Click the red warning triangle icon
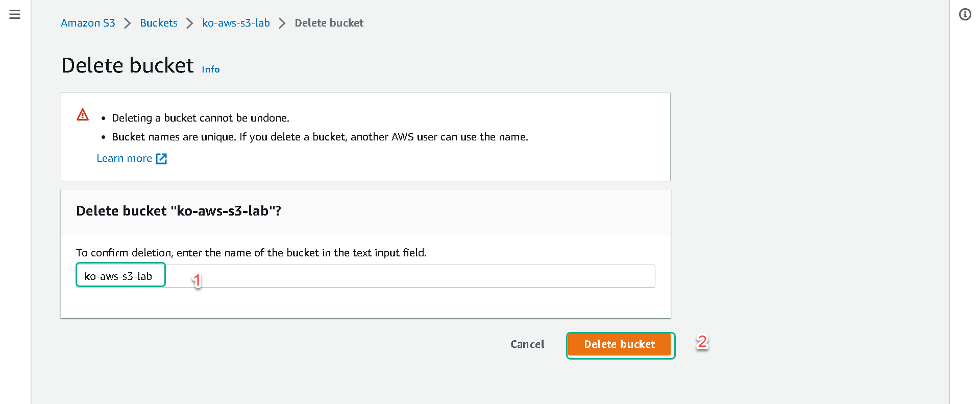Image resolution: width=980 pixels, height=404 pixels. 83,114
